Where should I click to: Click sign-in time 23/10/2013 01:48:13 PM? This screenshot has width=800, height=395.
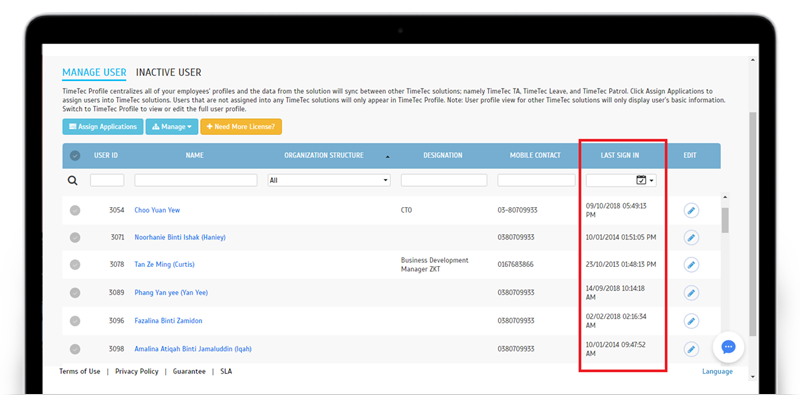(x=621, y=265)
